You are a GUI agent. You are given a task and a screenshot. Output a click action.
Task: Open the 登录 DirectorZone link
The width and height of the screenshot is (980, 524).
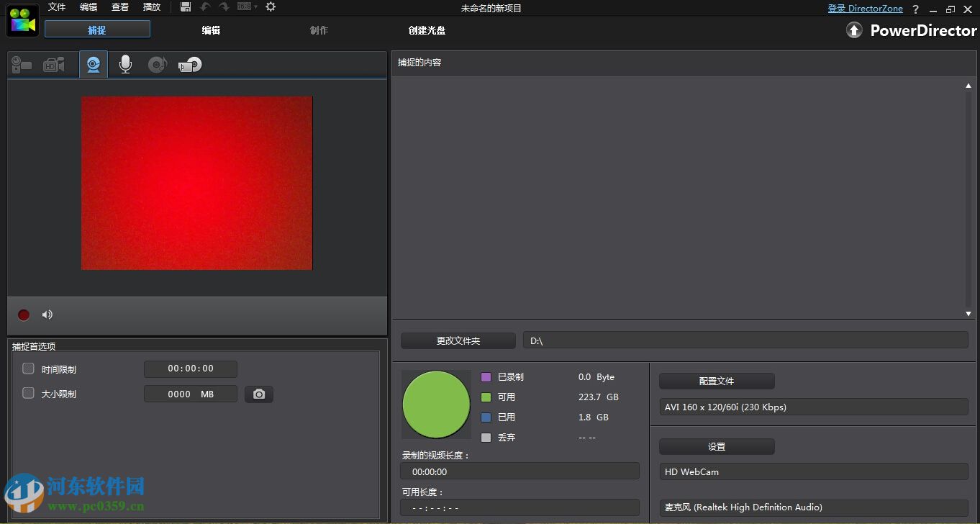point(865,8)
